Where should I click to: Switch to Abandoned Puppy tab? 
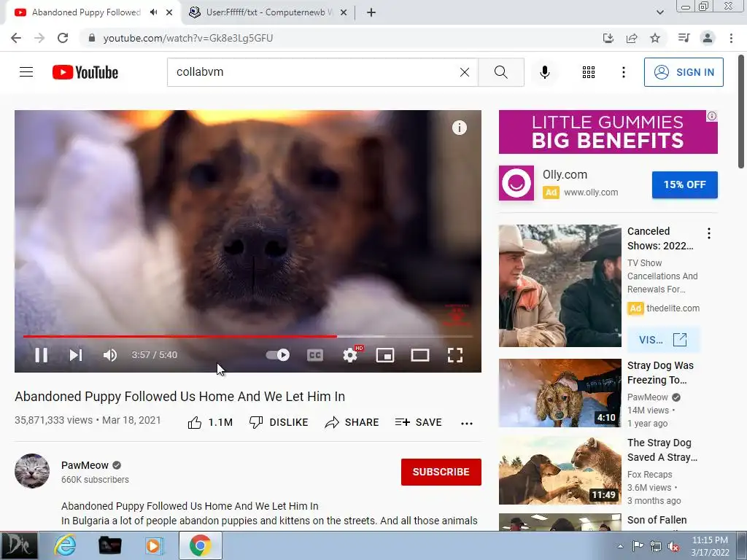[x=86, y=12]
